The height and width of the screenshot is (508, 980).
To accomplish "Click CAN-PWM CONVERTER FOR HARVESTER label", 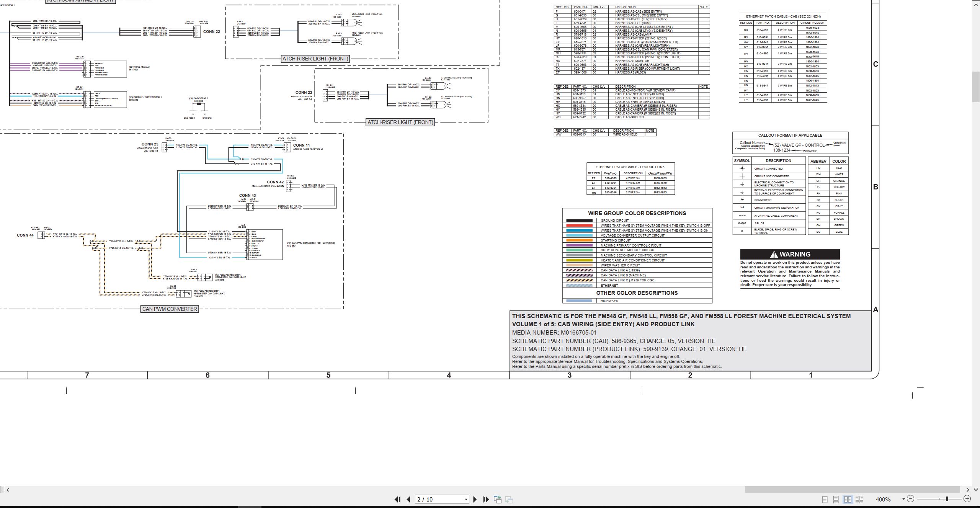I will pyautogui.click(x=311, y=243).
